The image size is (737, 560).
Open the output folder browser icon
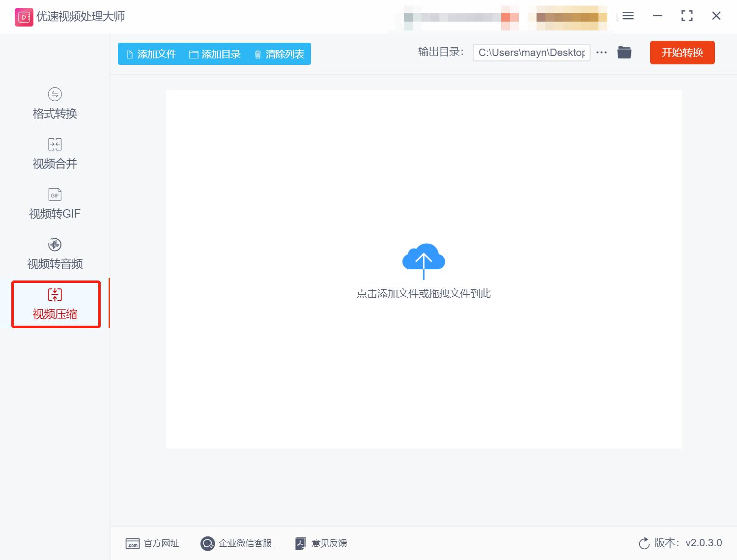624,52
